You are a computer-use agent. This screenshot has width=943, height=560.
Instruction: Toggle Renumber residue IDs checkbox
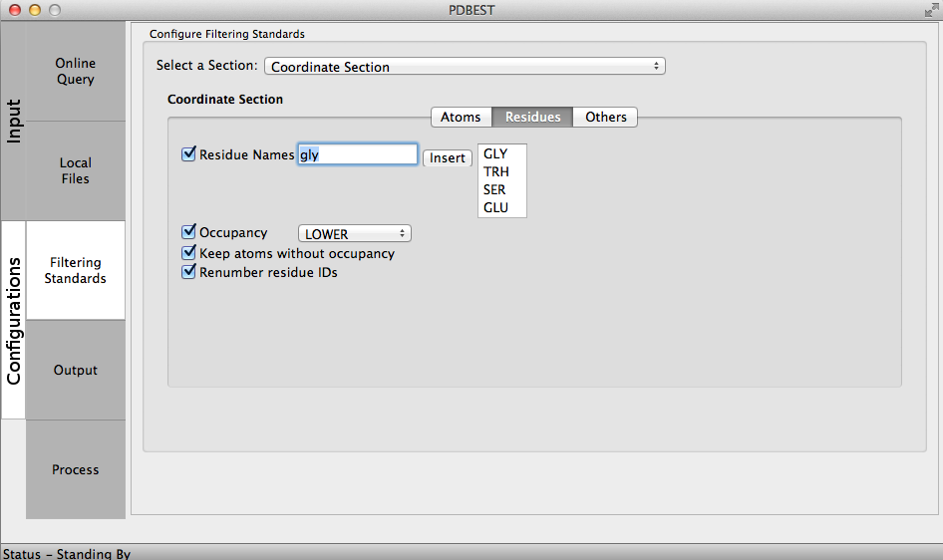(x=188, y=272)
